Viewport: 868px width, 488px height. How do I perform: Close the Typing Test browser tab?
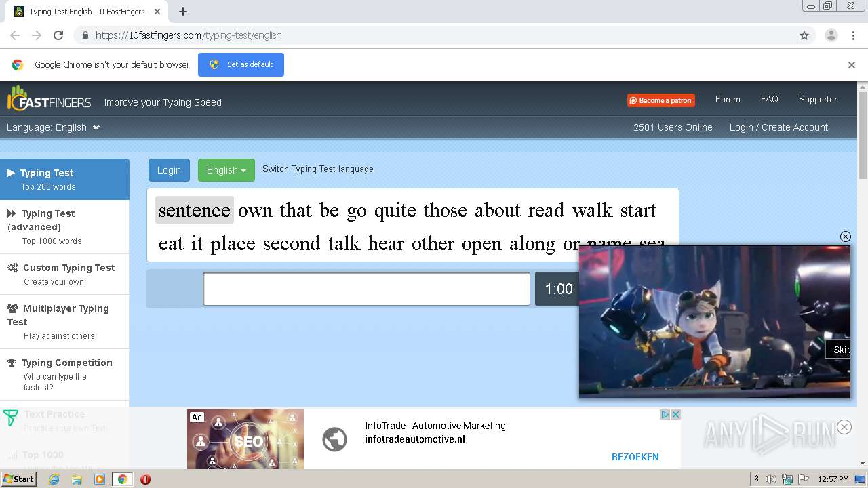coord(157,12)
